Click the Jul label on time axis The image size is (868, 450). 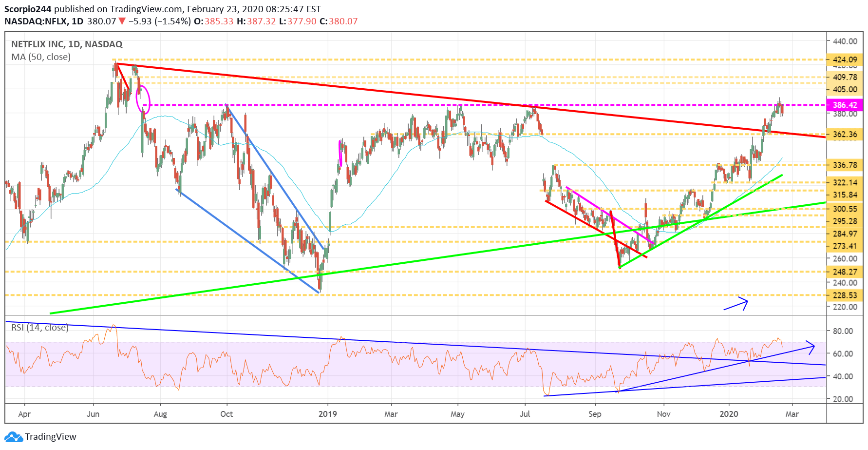[x=525, y=414]
